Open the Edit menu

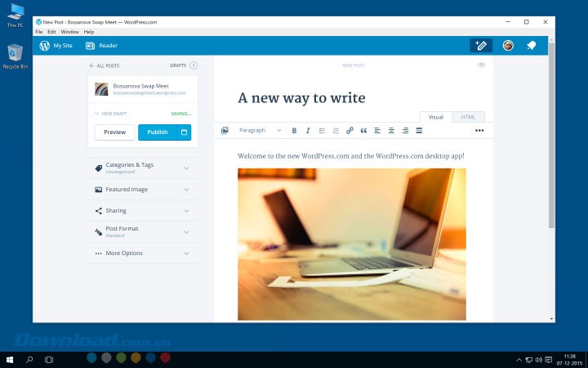click(51, 32)
